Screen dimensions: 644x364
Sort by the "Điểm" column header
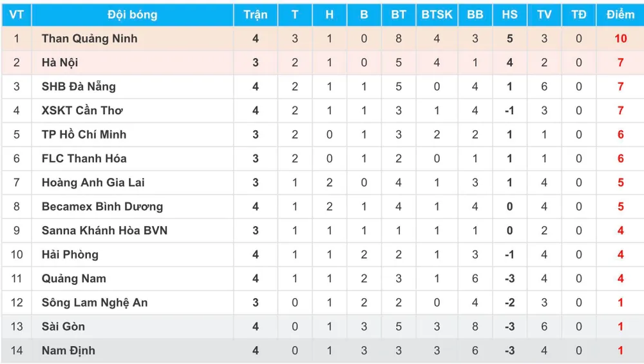(x=620, y=15)
